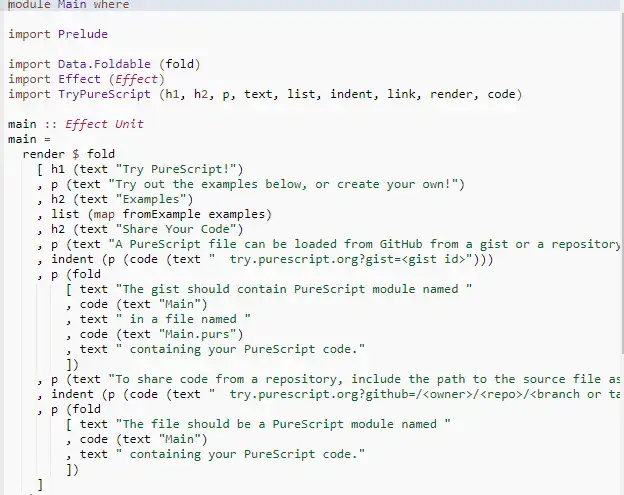The image size is (624, 495).
Task: Select the "TryPureScript" module name
Action: click(x=104, y=94)
